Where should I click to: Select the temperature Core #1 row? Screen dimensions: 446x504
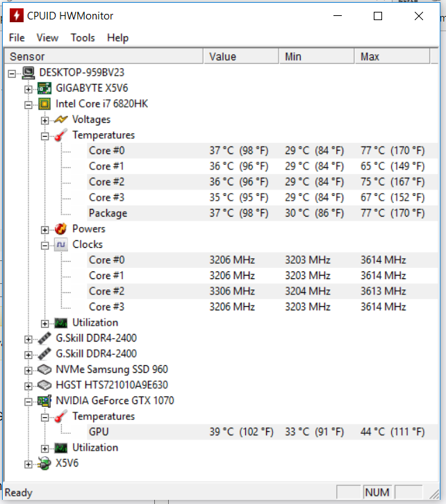(262, 166)
